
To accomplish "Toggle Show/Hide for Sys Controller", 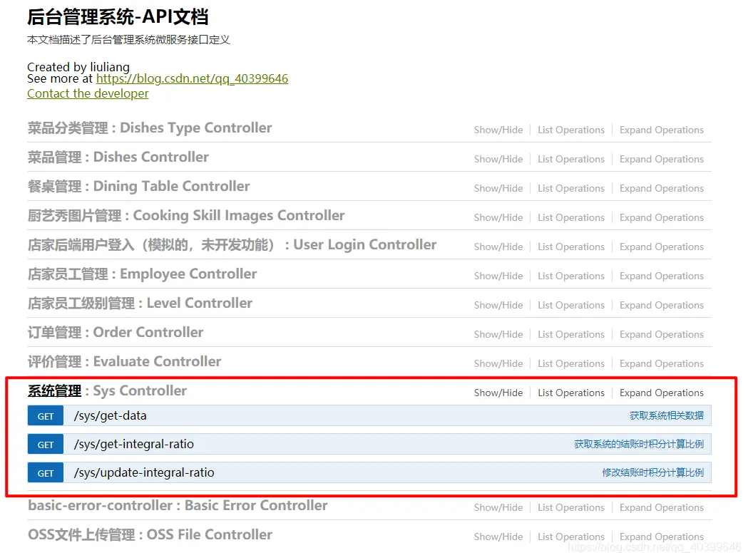I will tap(498, 393).
